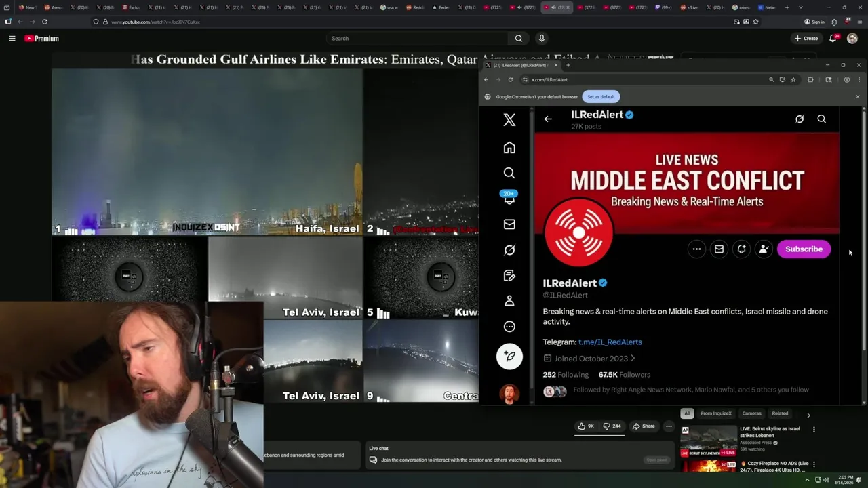Select the X logo home icon
This screenshot has height=488, width=868.
pos(509,120)
